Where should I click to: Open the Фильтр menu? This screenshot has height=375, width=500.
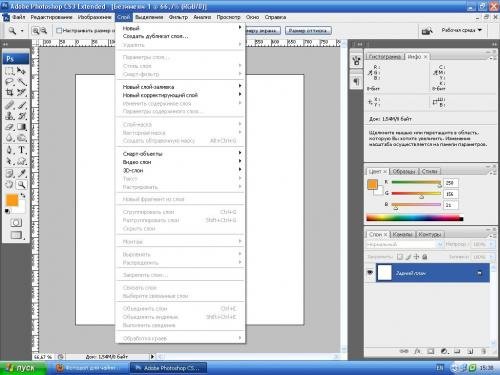(178, 17)
